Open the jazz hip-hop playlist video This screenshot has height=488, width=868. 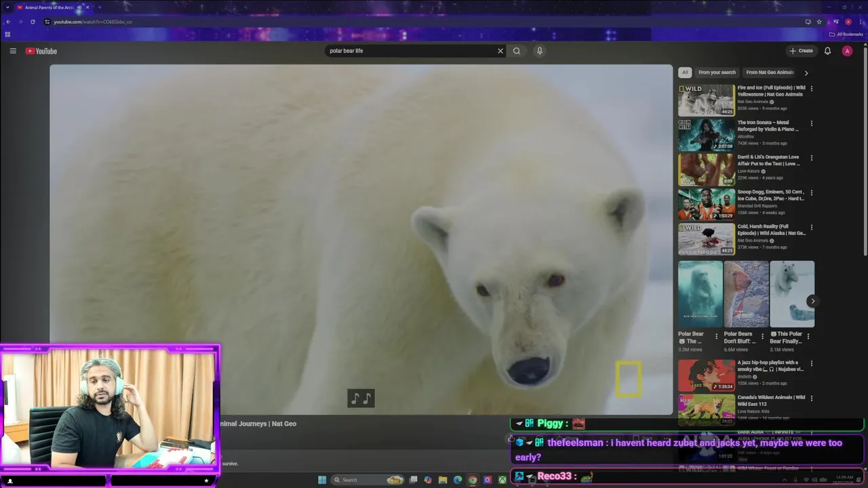click(x=706, y=375)
